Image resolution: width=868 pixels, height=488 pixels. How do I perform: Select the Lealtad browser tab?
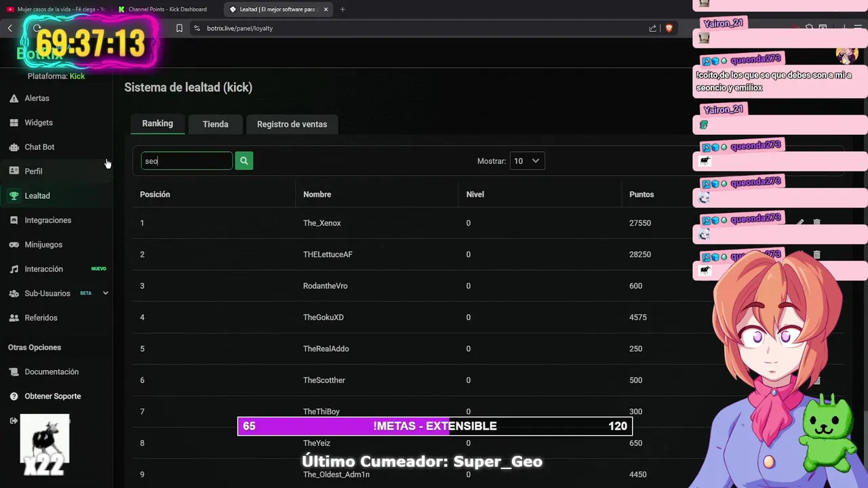pyautogui.click(x=277, y=9)
